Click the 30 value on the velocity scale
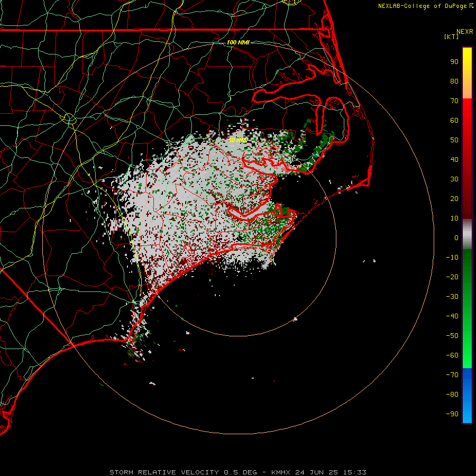This screenshot has height=476, width=476. [454, 179]
